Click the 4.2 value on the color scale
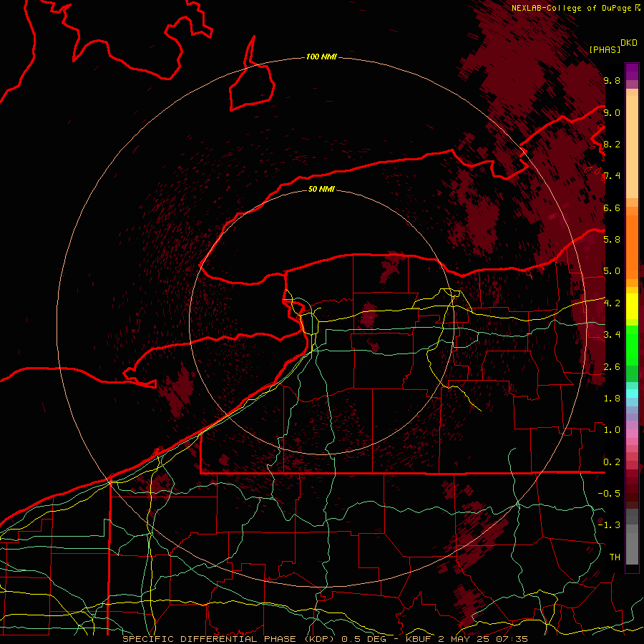 click(x=612, y=303)
